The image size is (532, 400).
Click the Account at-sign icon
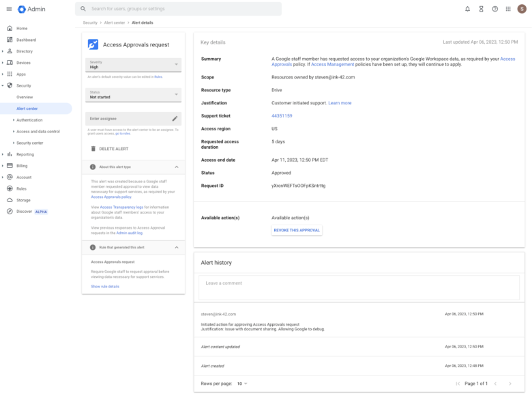[x=10, y=177]
